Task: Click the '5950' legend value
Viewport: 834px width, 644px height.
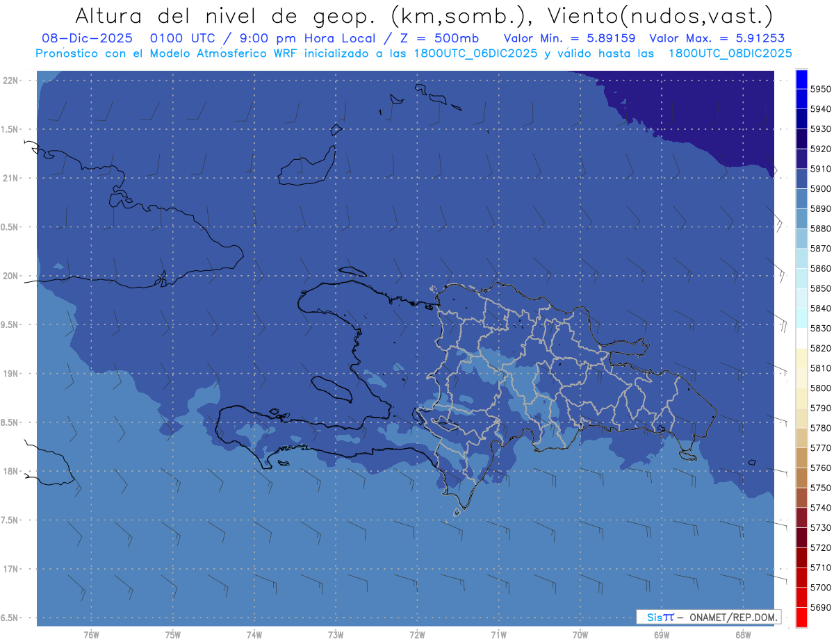Action: [x=821, y=89]
